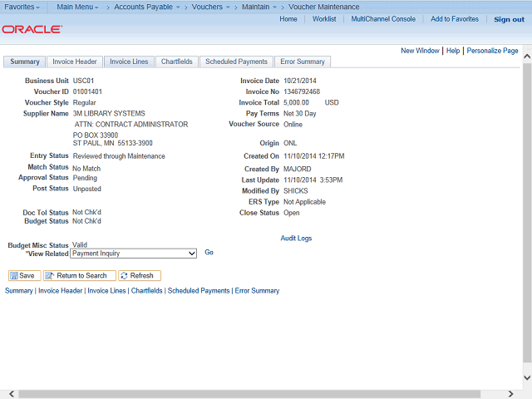Switch to Chartfields tab
Screen dimensions: 532x399
pos(177,62)
